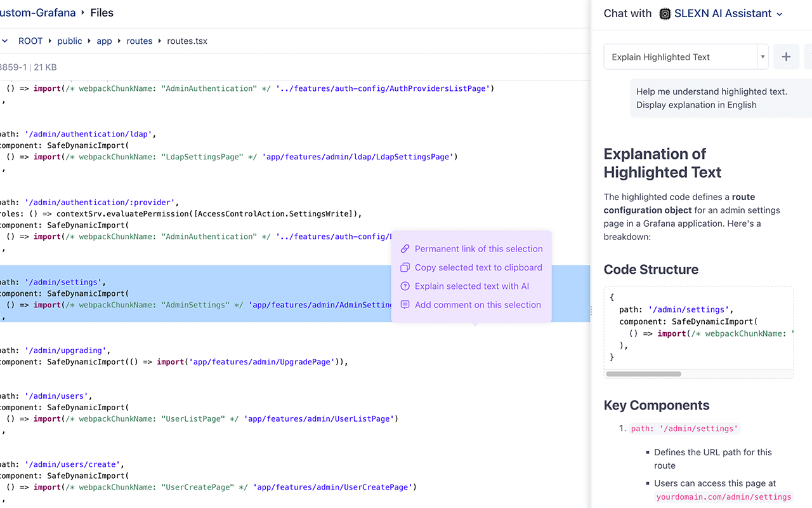Go to the app folder breadcrumb

(x=104, y=41)
